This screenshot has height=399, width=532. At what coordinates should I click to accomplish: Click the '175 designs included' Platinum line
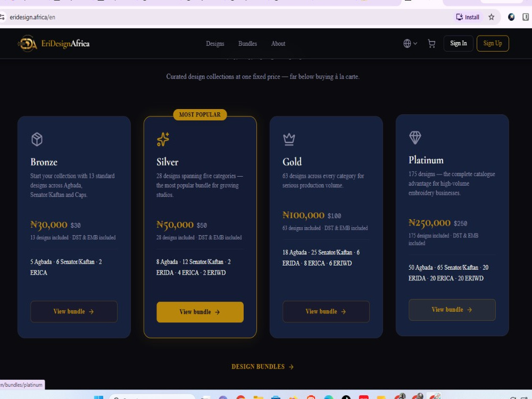click(x=444, y=239)
